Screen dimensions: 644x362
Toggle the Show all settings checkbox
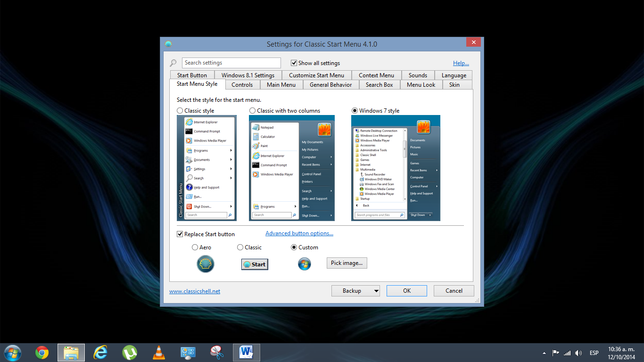(x=294, y=63)
